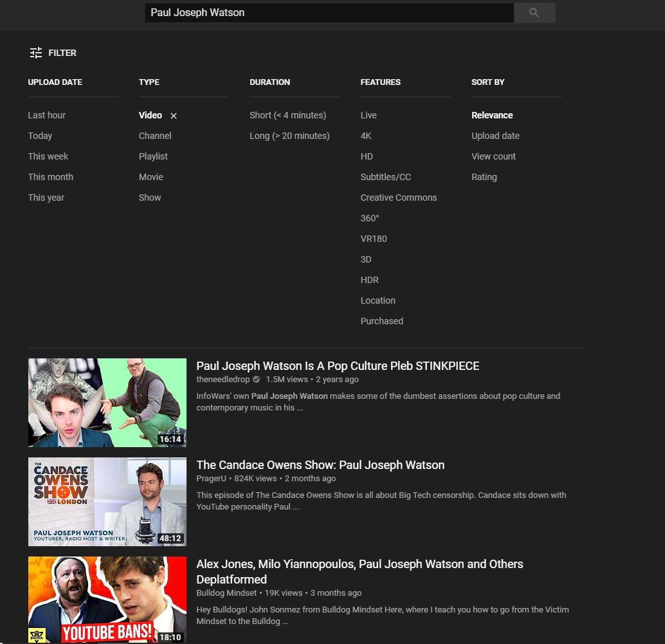Enable the VR180 feature filter
The width and height of the screenshot is (665, 644).
(373, 239)
